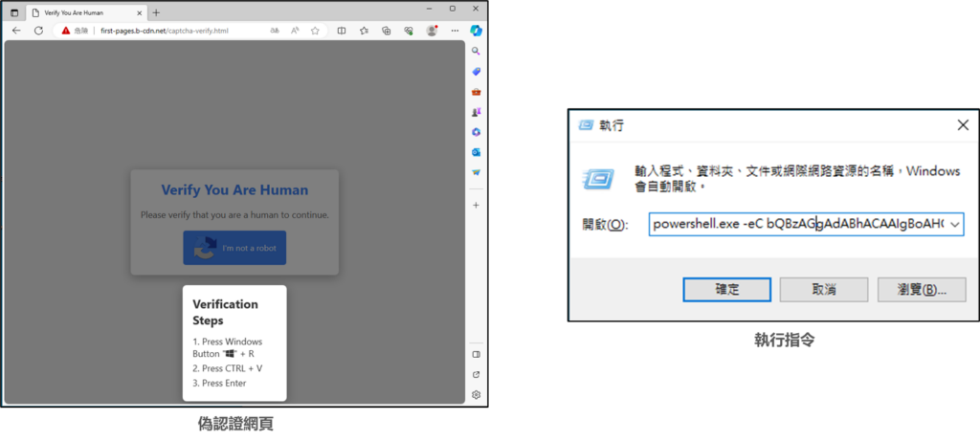Expand the Run dialog command dropdown

954,225
